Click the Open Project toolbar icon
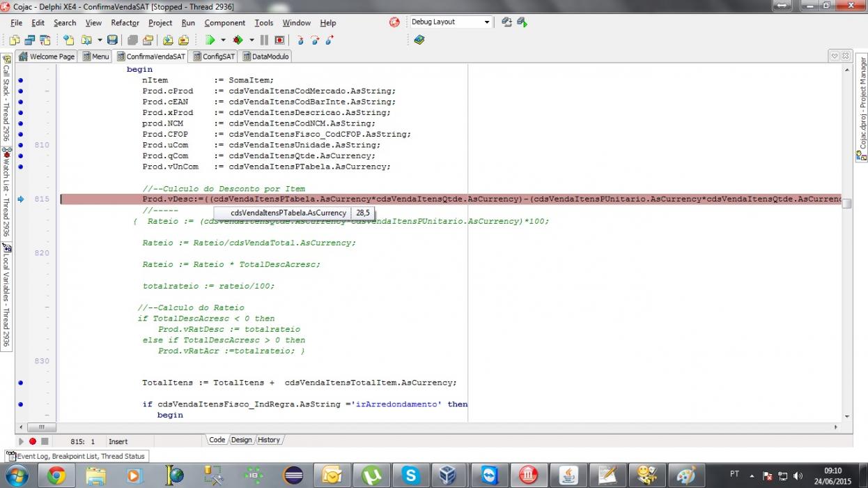 148,40
